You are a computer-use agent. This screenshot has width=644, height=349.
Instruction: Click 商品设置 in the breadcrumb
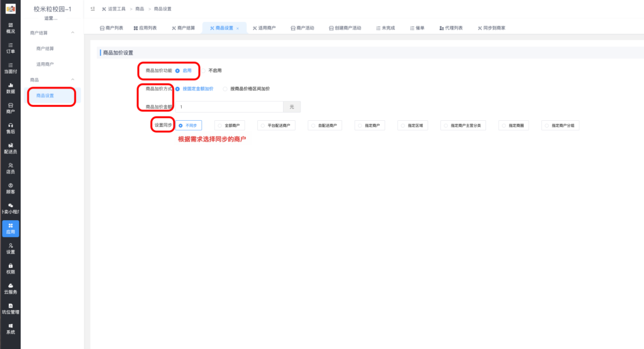[163, 9]
